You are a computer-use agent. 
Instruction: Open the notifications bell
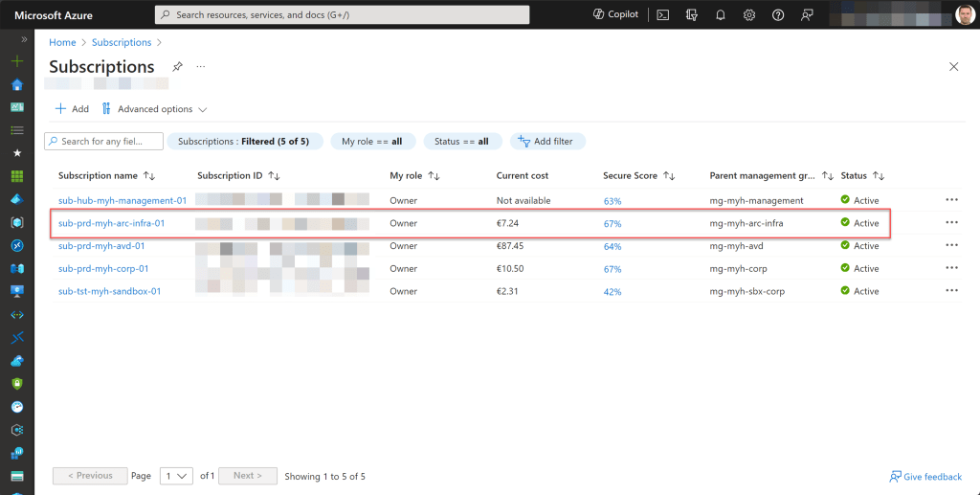click(x=721, y=14)
